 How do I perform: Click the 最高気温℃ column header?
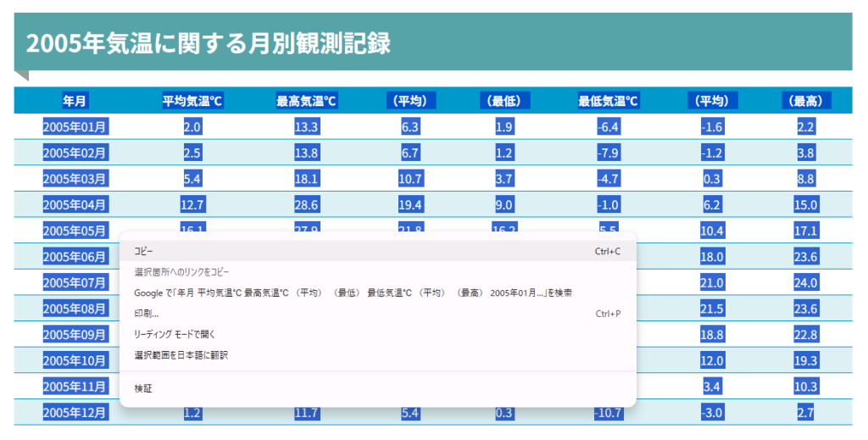tap(306, 102)
